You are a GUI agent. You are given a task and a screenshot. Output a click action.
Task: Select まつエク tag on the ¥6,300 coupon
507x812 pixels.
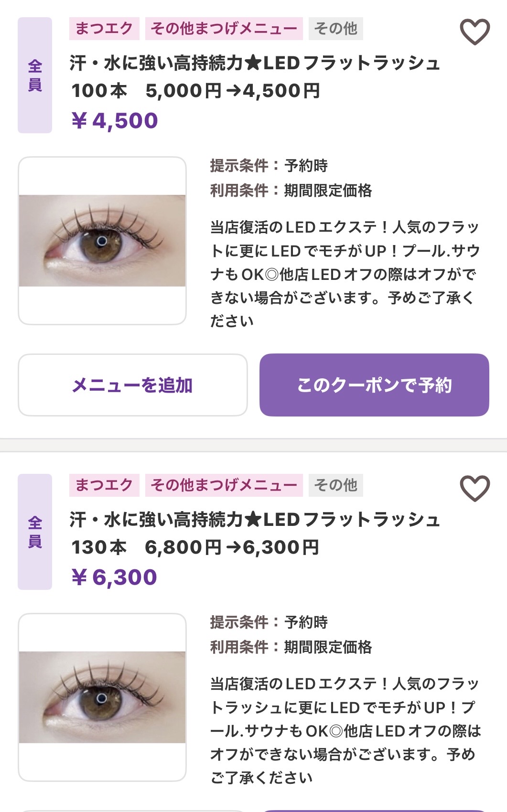point(104,485)
